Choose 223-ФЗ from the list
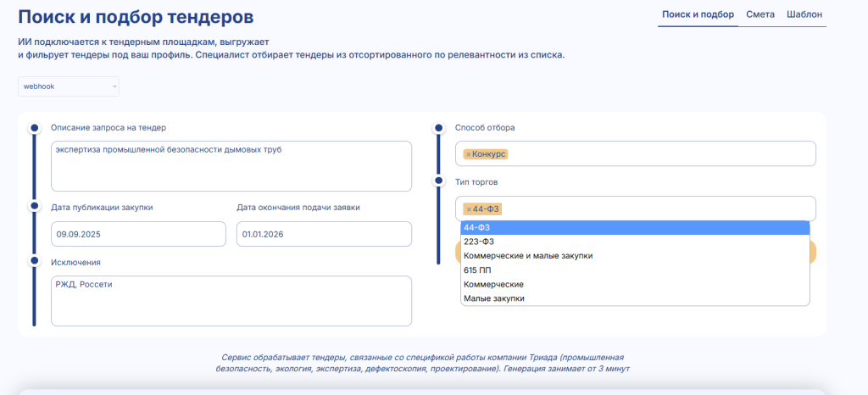This screenshot has width=868, height=395. [635, 242]
